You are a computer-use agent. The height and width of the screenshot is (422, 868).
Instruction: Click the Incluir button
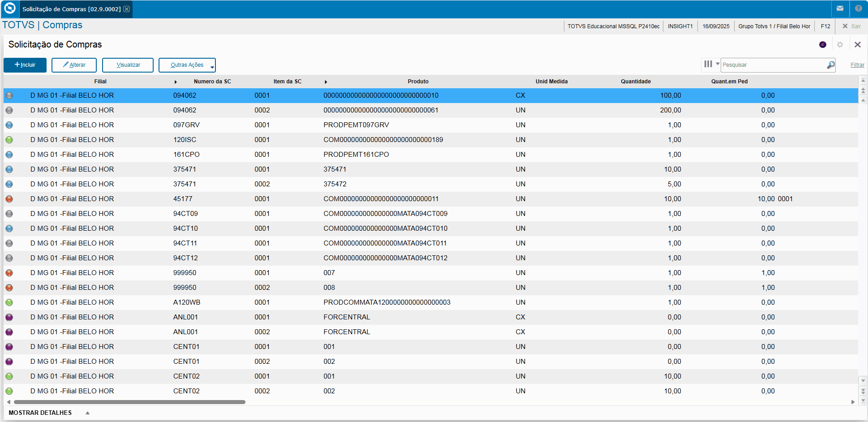tap(25, 65)
